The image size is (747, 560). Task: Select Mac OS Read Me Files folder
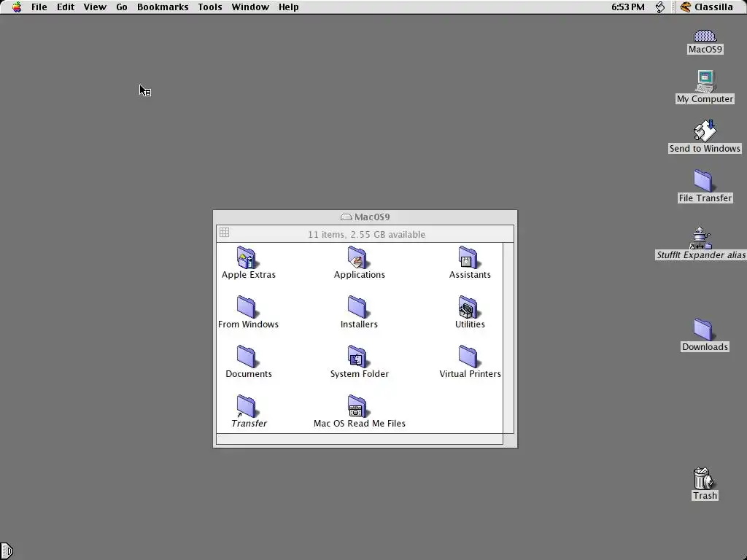click(x=357, y=406)
